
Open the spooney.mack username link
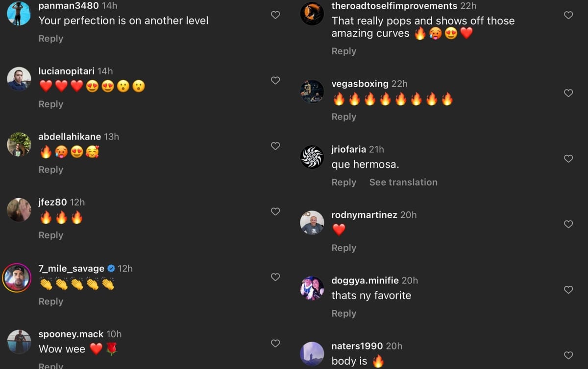click(x=71, y=334)
